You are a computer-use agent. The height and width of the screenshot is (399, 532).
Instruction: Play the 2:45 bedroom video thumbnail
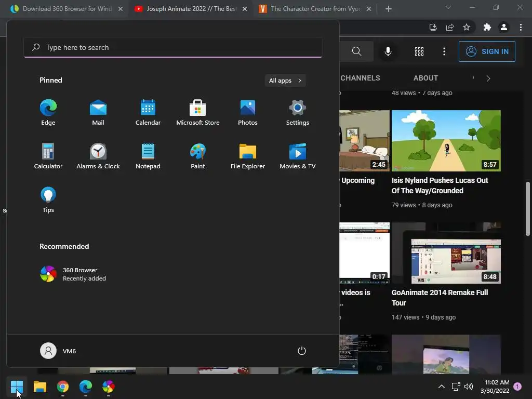click(364, 140)
